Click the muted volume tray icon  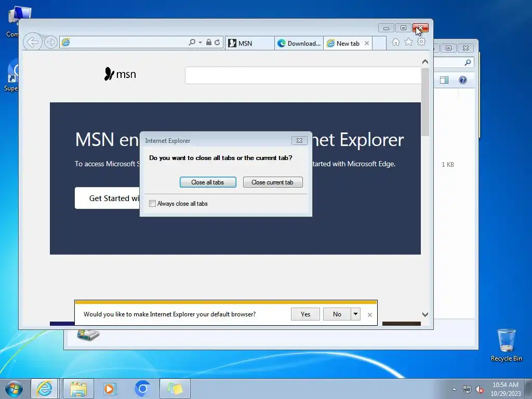pos(480,390)
